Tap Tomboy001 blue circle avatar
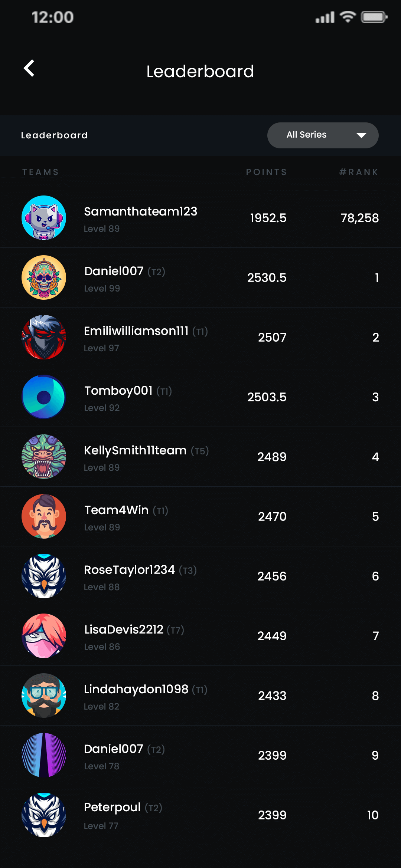Viewport: 401px width, 868px height. click(44, 397)
